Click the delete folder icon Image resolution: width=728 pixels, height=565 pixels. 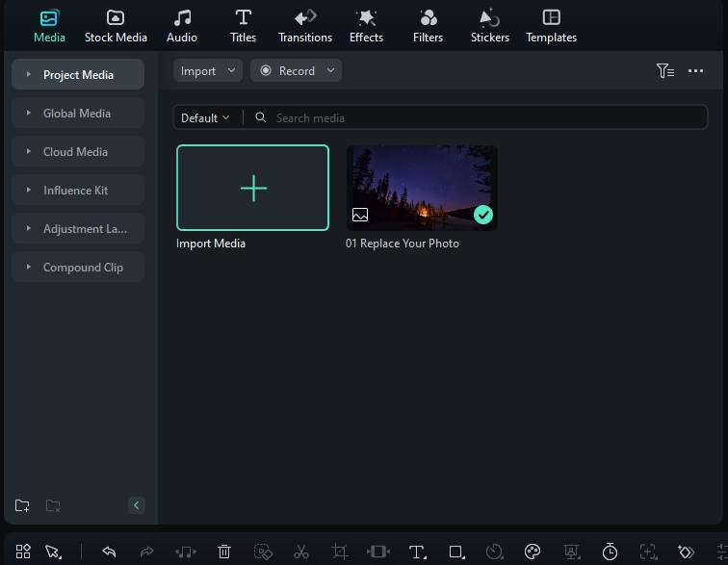(53, 505)
